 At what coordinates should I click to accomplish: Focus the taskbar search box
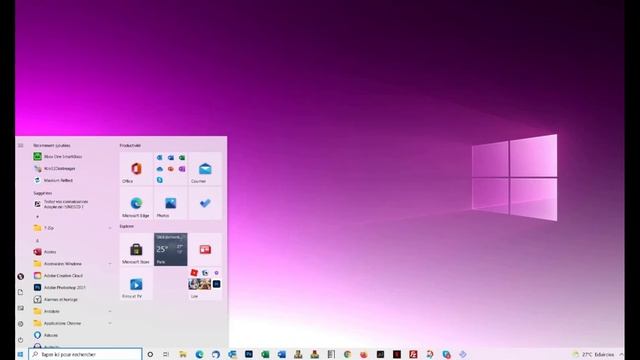[85, 354]
